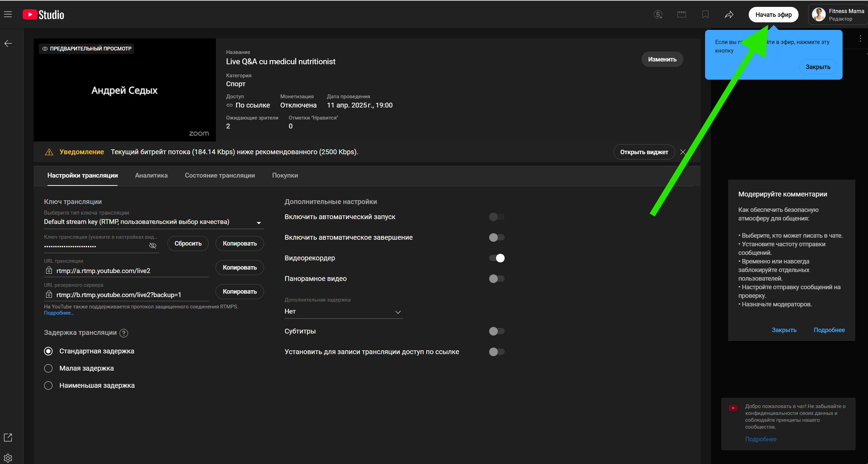Open the Fitness Mama account menu
868x464 pixels.
pos(838,14)
